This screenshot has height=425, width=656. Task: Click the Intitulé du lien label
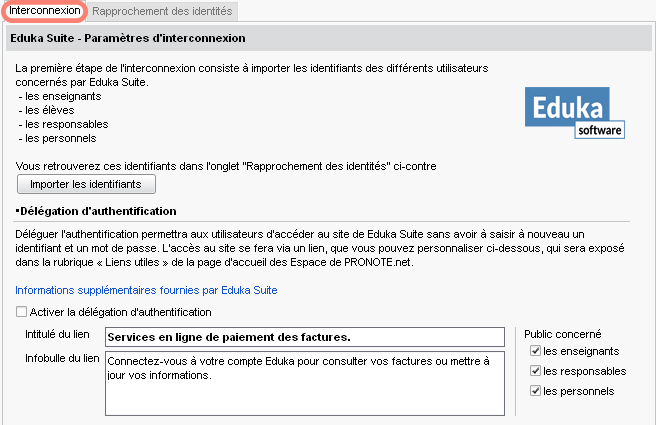click(x=57, y=334)
